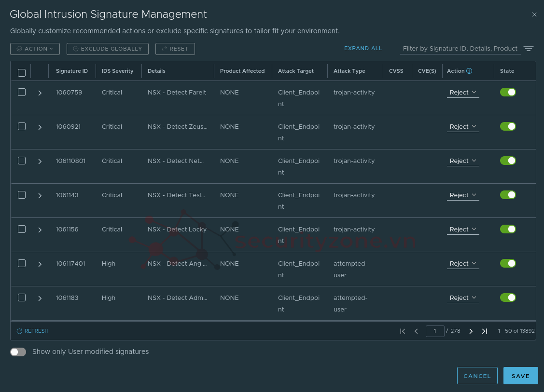Click the SAVE button
Screen dimensions: 544x392
click(x=520, y=376)
